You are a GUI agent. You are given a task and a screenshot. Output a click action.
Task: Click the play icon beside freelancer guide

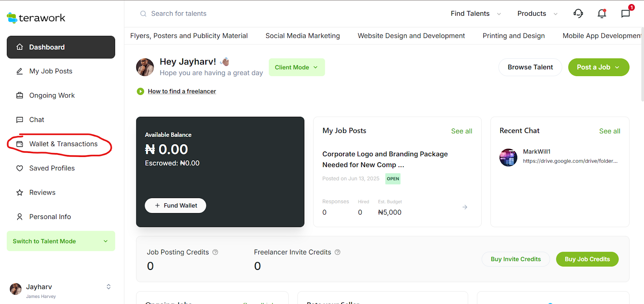140,91
